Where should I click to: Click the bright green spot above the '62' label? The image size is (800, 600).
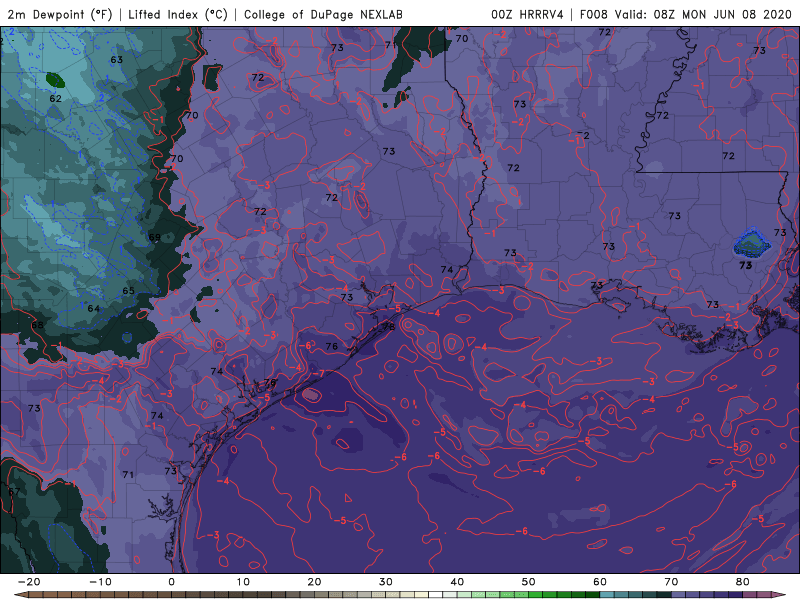55,80
